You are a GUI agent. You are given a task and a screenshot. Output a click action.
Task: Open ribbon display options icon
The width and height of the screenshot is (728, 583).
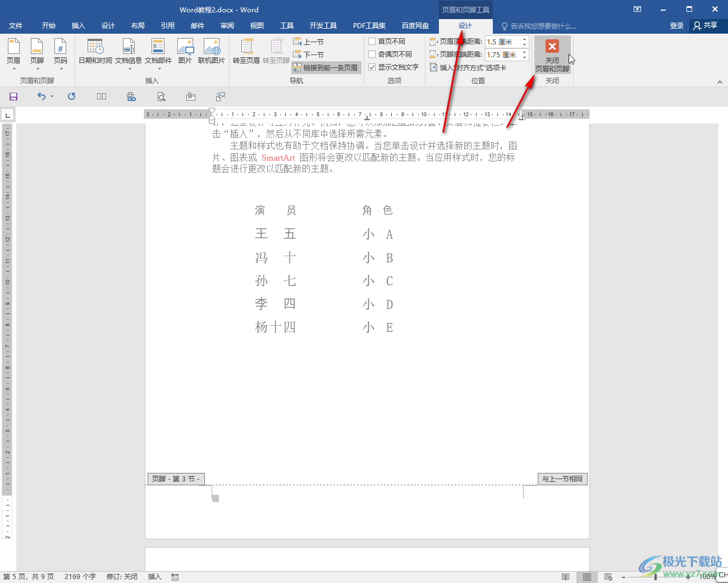click(638, 9)
